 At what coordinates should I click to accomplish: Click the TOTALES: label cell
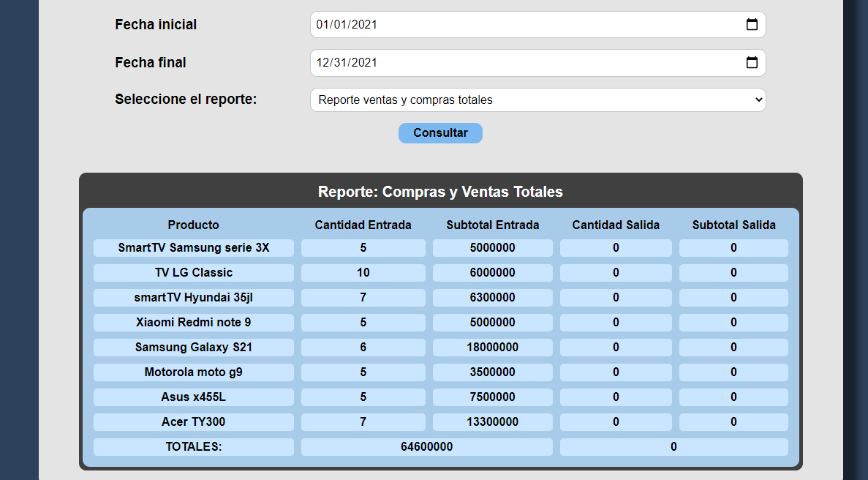pyautogui.click(x=193, y=447)
